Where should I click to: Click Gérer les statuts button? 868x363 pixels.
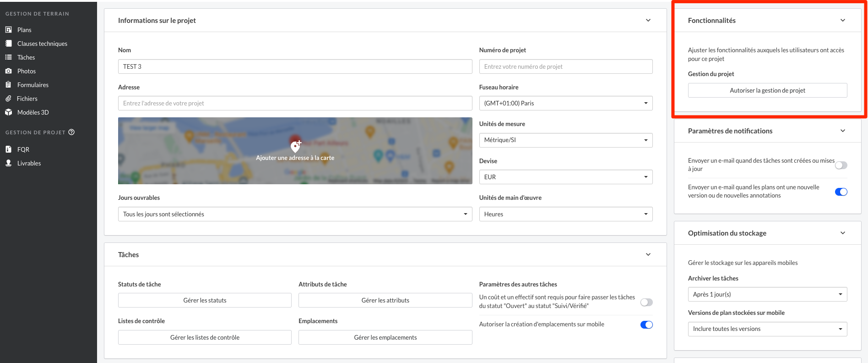coord(205,300)
